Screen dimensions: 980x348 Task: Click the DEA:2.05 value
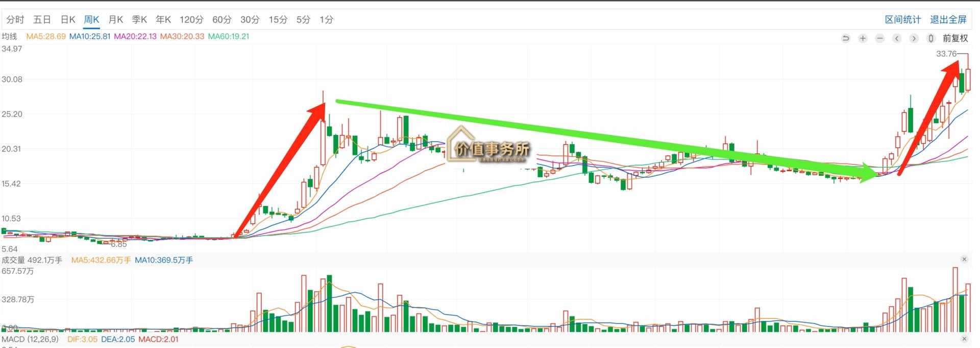coord(118,339)
